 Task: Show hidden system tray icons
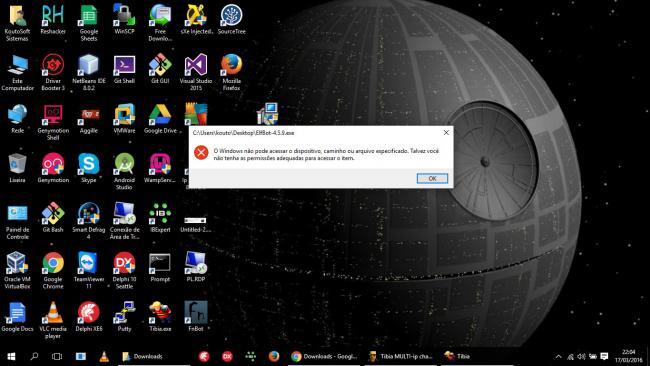coord(558,356)
